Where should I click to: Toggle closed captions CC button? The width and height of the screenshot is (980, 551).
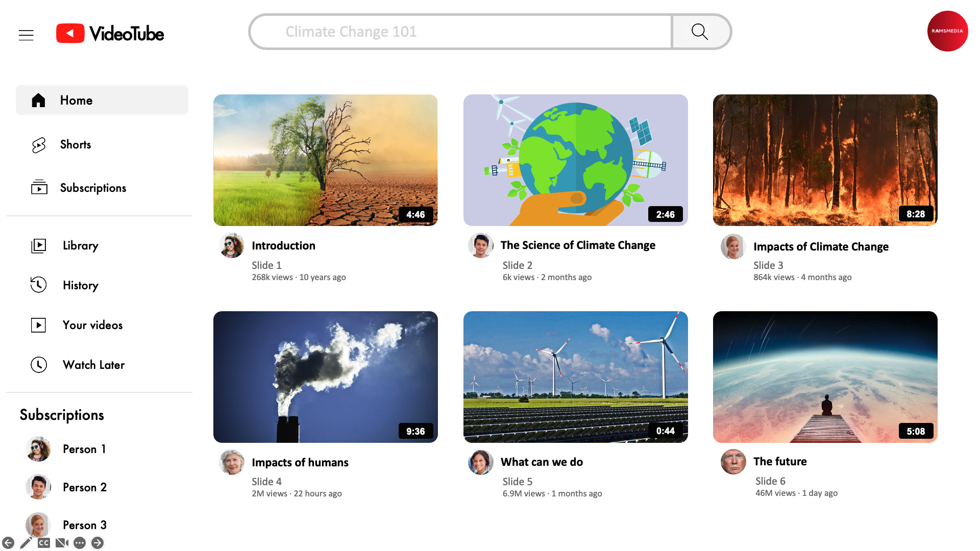coord(44,543)
